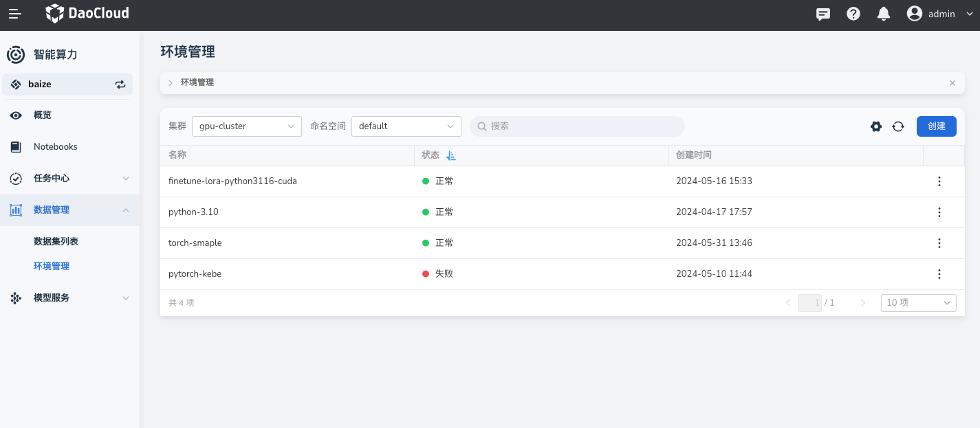The width and height of the screenshot is (980, 428).
Task: Refresh the environment list
Action: click(898, 126)
